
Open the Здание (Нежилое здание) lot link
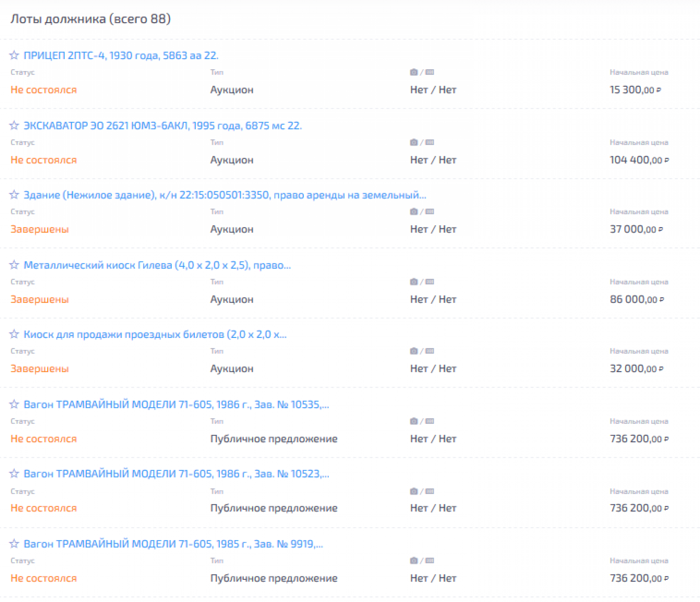pyautogui.click(x=225, y=195)
